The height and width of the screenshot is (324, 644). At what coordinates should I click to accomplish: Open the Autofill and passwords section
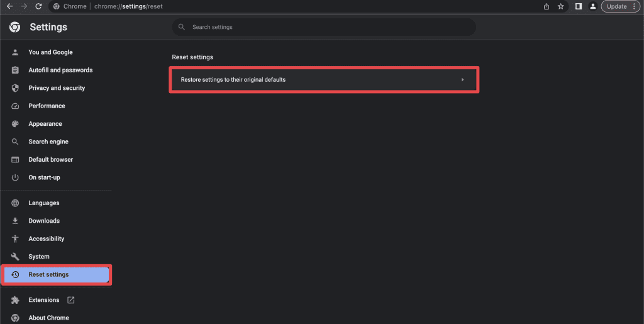60,70
